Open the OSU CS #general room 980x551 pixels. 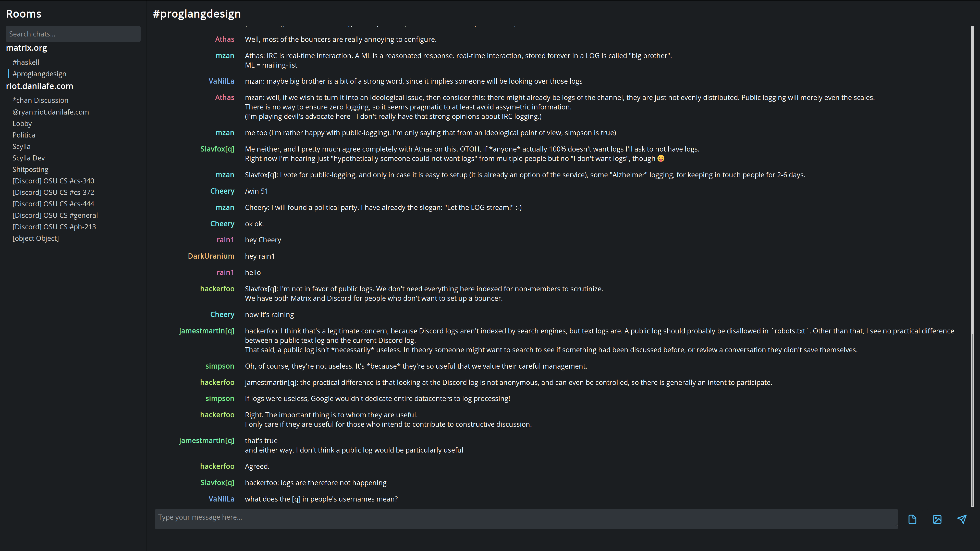click(55, 215)
